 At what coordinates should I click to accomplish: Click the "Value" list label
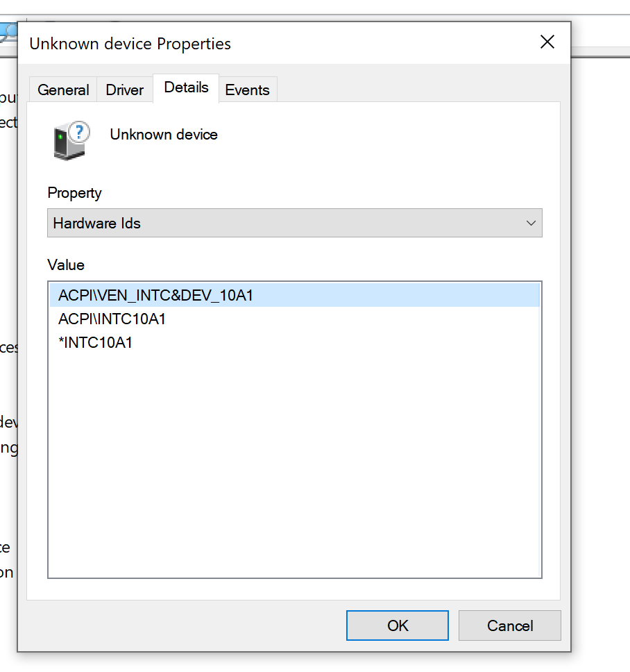pos(66,264)
